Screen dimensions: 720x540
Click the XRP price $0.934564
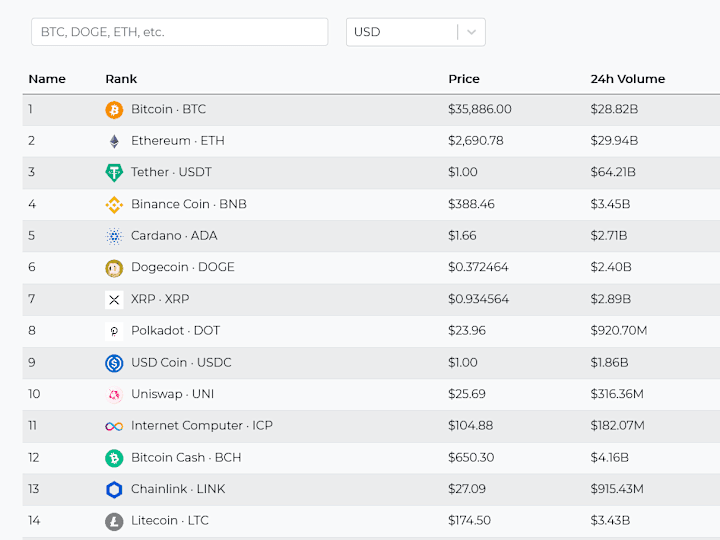(478, 299)
